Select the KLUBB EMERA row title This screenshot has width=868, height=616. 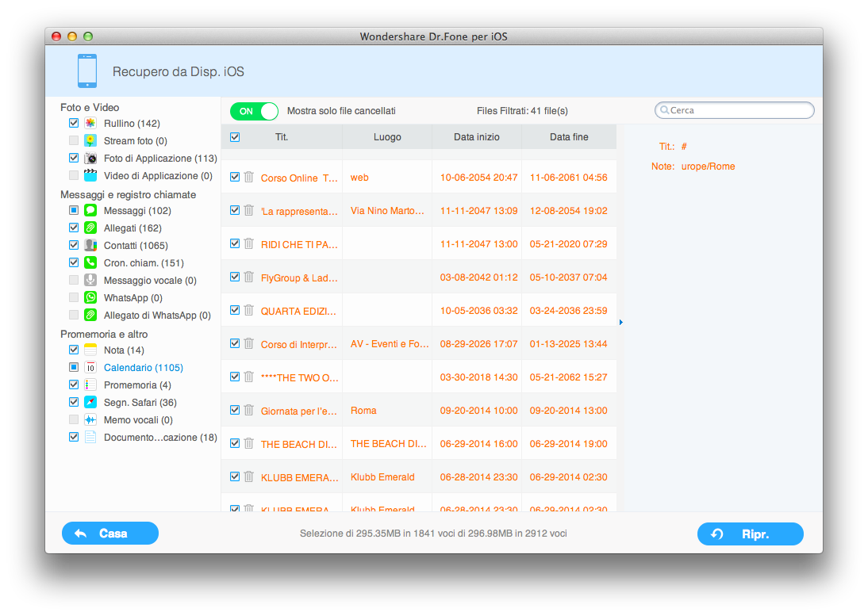point(299,478)
